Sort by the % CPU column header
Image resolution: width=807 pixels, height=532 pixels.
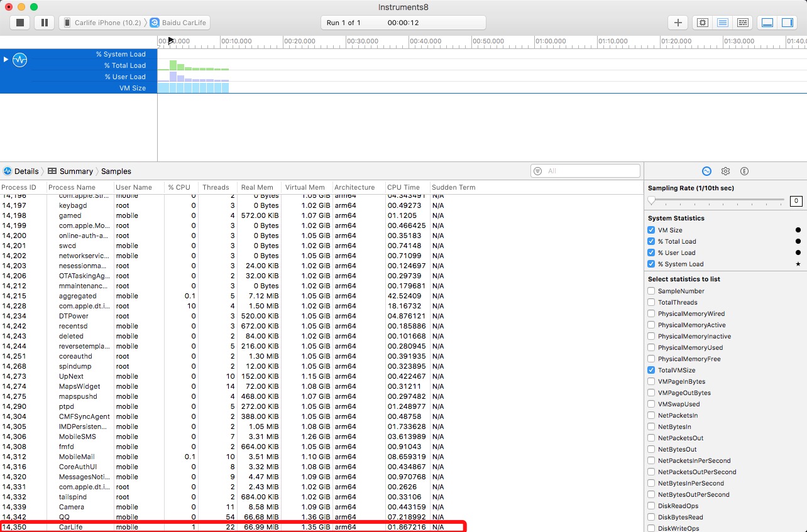[x=179, y=187]
